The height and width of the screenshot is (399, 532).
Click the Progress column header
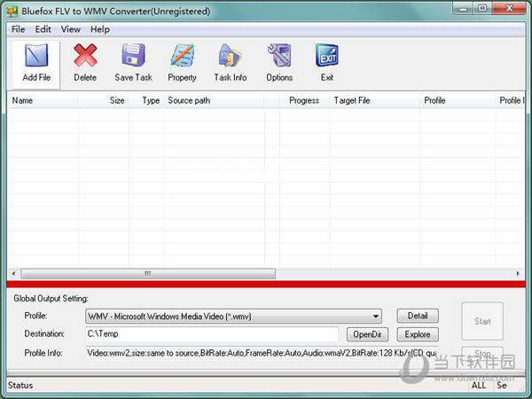coord(304,100)
